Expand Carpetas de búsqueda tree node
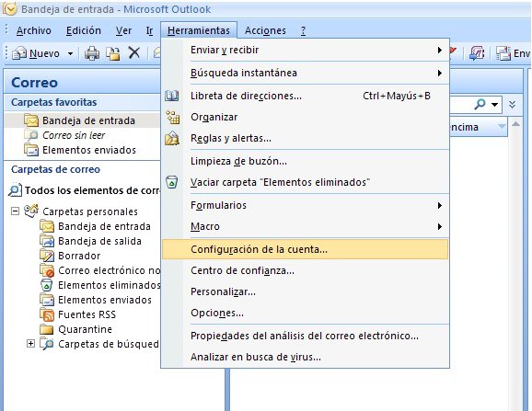Viewport: 532px width, 411px height. click(x=30, y=344)
